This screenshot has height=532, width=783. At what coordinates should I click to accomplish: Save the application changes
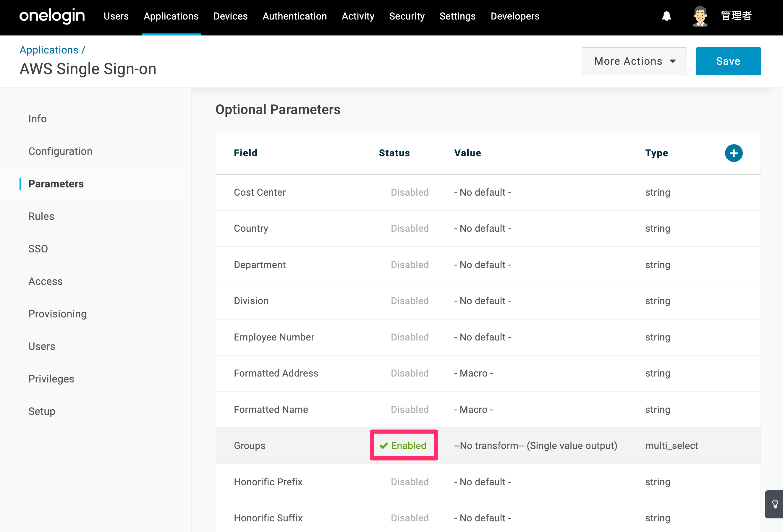click(x=728, y=61)
